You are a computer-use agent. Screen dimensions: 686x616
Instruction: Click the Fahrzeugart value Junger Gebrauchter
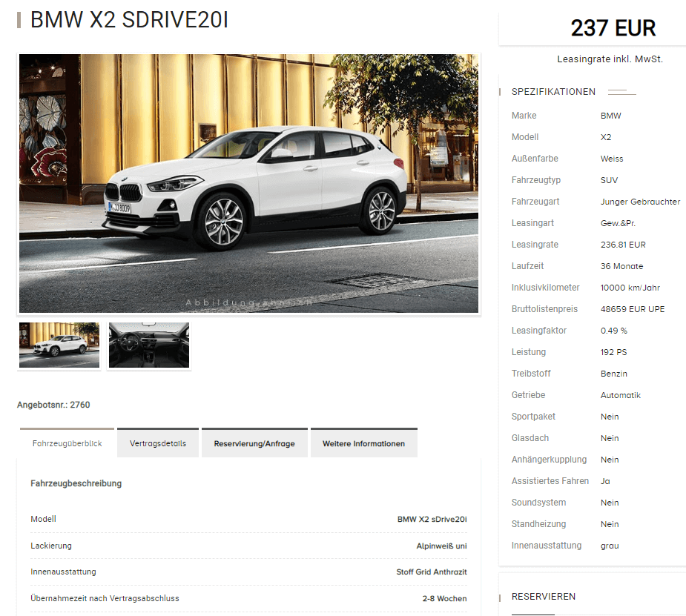[641, 202]
